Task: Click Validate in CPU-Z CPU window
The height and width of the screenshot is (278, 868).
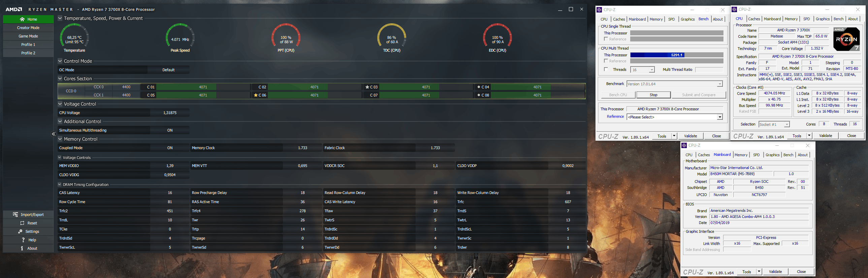Action: (x=825, y=136)
